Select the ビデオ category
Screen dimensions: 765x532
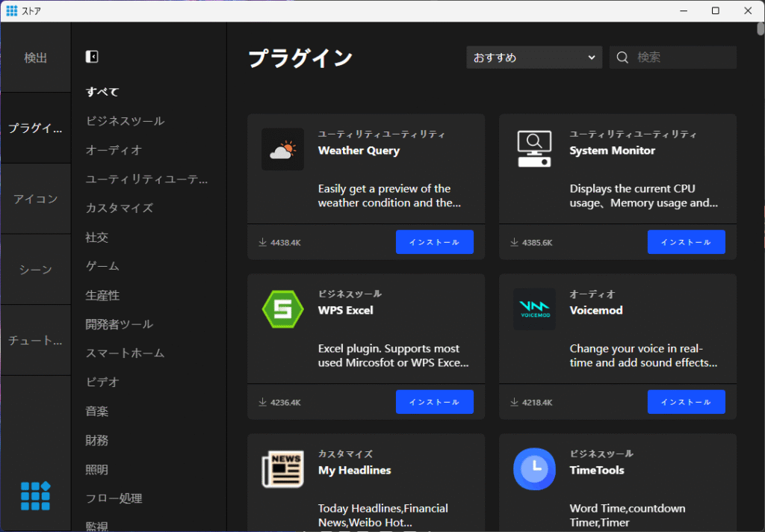[x=102, y=382]
